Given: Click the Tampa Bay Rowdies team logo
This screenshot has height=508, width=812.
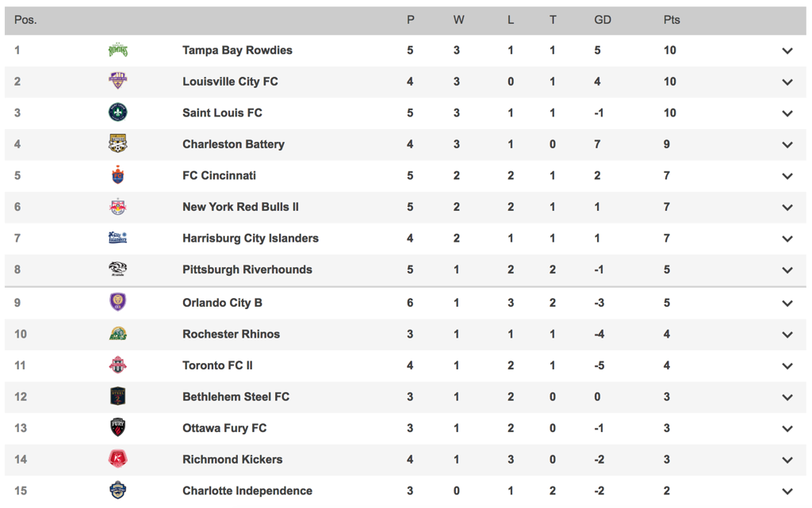Looking at the screenshot, I should (x=117, y=50).
